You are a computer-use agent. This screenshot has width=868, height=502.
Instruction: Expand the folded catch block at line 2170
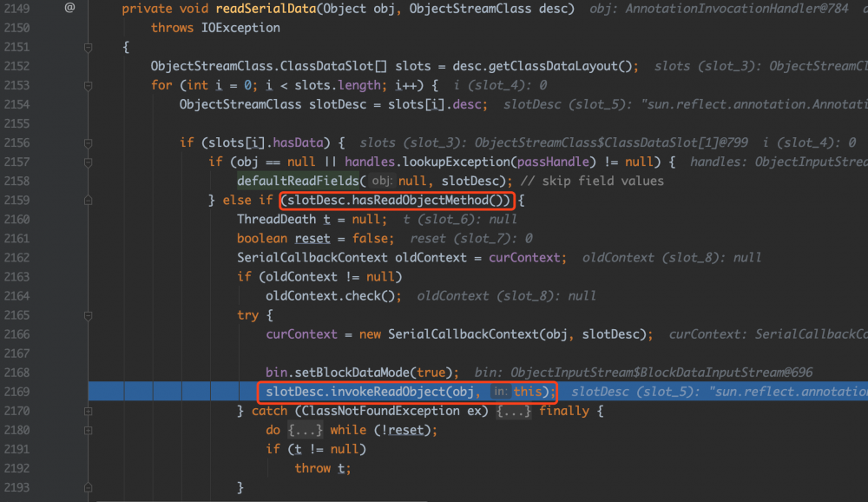click(88, 411)
